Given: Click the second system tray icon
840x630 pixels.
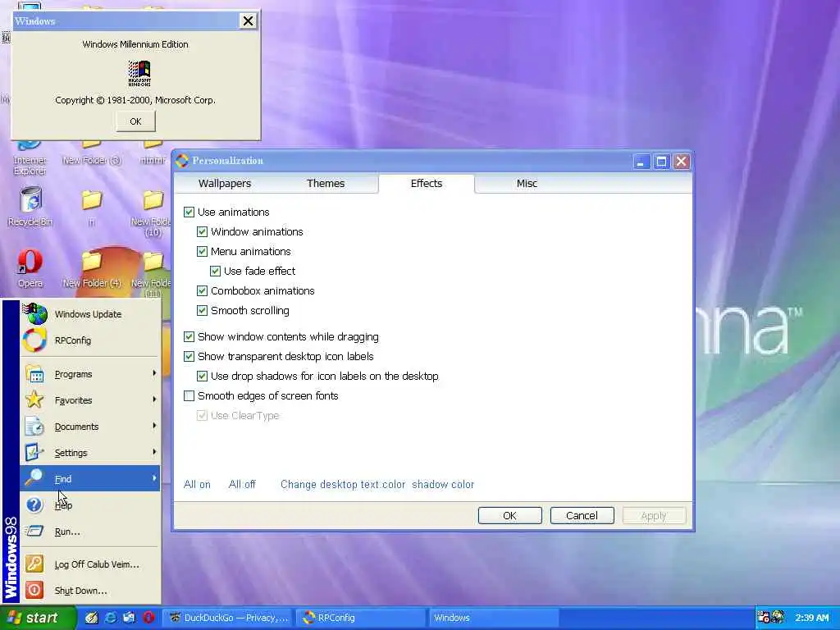Looking at the screenshot, I should tap(778, 617).
